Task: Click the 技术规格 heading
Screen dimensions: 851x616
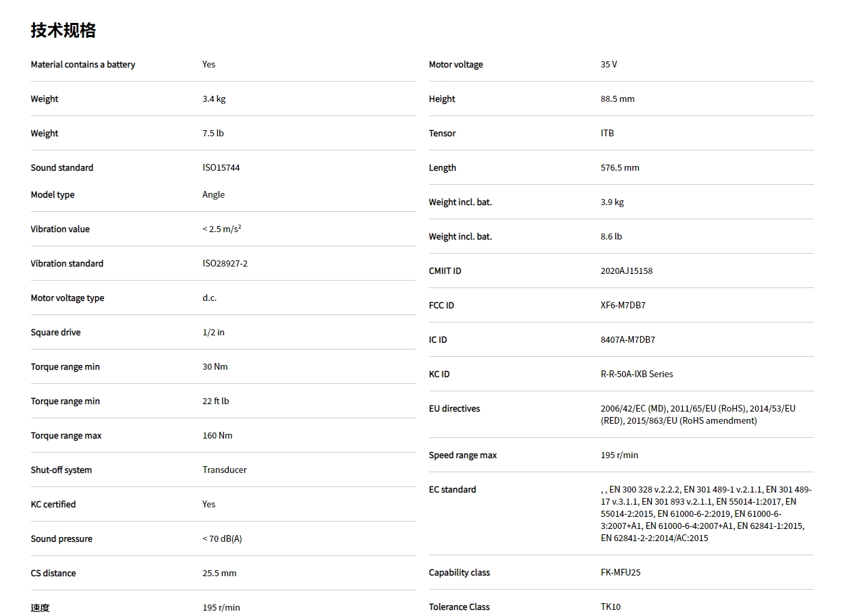Action: (63, 30)
